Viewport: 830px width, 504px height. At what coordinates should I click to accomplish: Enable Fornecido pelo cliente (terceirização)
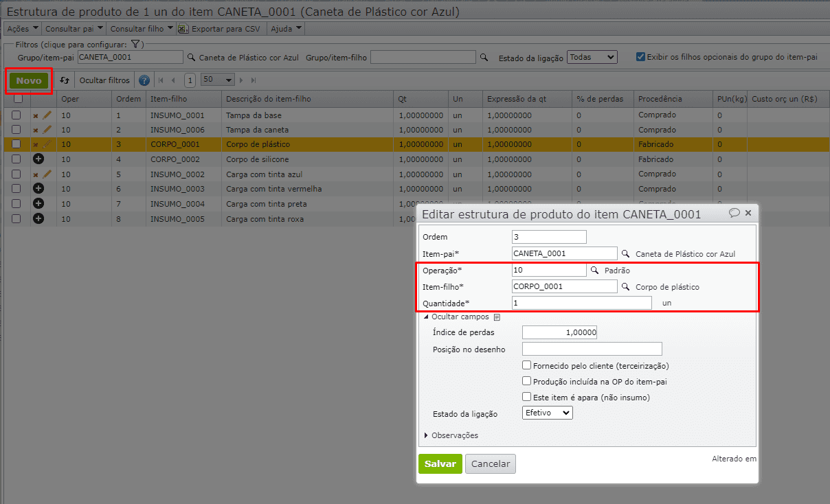pyautogui.click(x=527, y=365)
